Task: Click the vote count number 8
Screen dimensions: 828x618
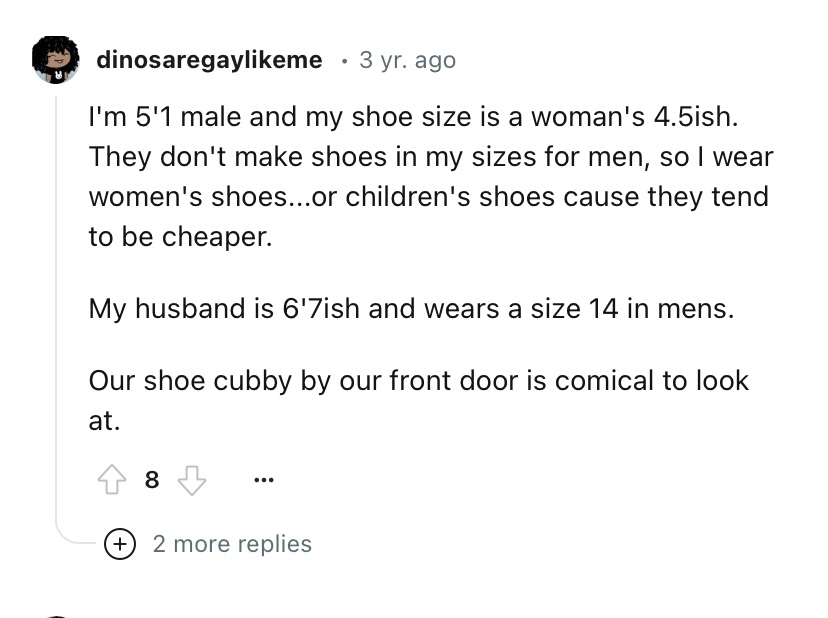Action: (x=151, y=480)
